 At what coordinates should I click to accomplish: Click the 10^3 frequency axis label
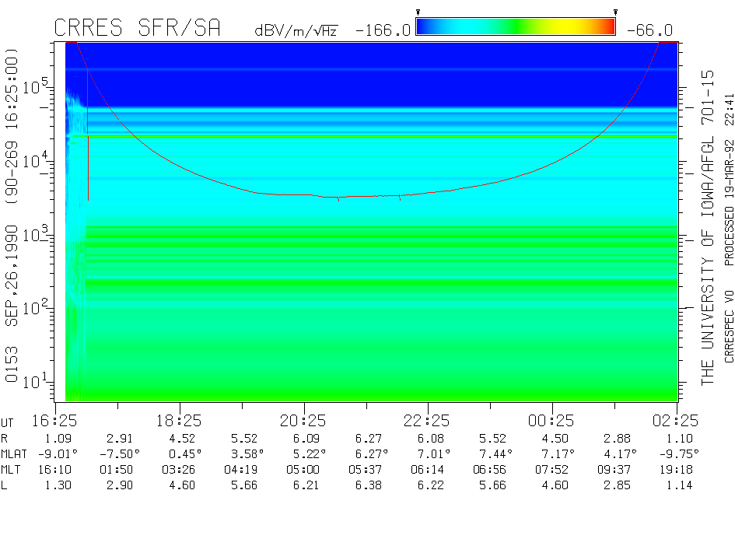point(35,234)
